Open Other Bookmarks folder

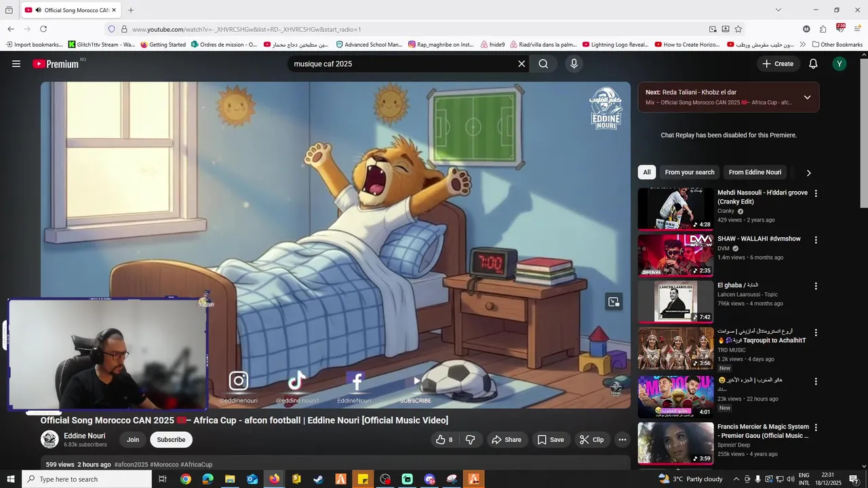tap(836, 45)
